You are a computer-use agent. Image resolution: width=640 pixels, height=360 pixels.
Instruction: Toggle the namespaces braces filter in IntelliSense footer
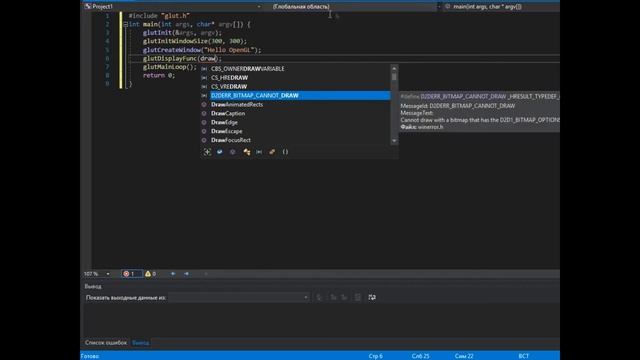(x=285, y=152)
